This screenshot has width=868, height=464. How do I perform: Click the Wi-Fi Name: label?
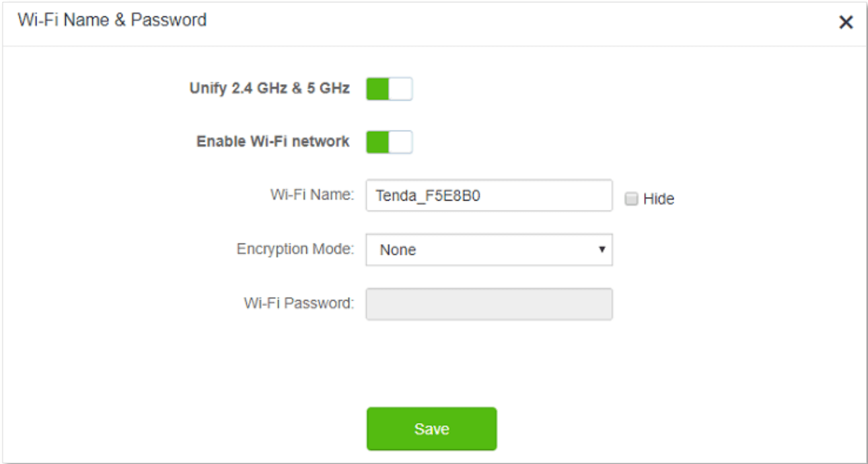pyautogui.click(x=312, y=195)
